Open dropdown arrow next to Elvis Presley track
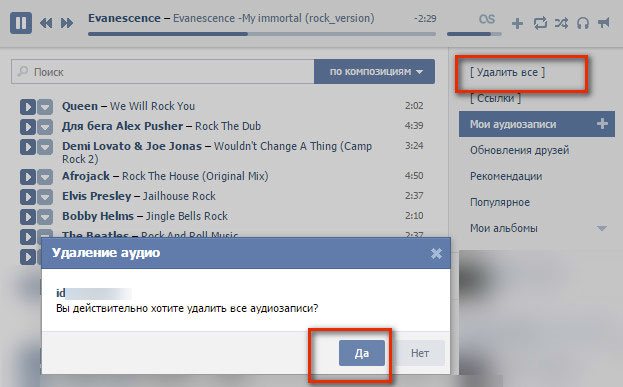This screenshot has width=623, height=387. coord(45,197)
